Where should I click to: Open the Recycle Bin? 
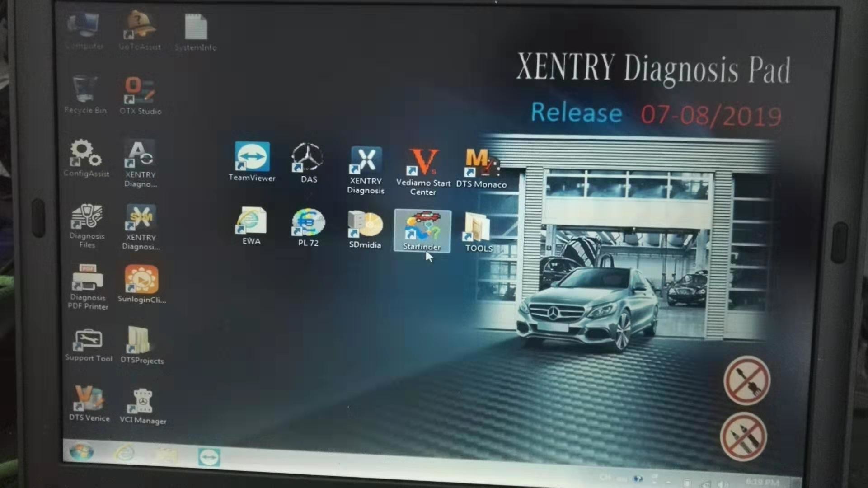pos(85,94)
